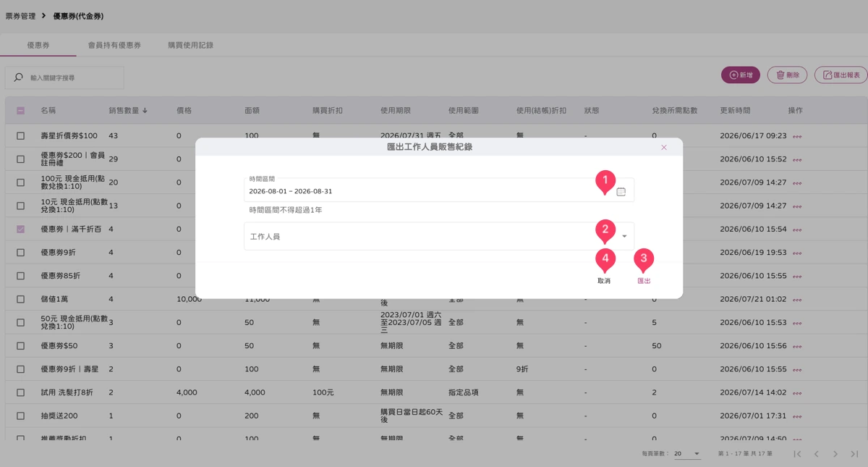Click the 優惠券$50 coupon name
Screen dimensions: 868x467
pos(59,345)
